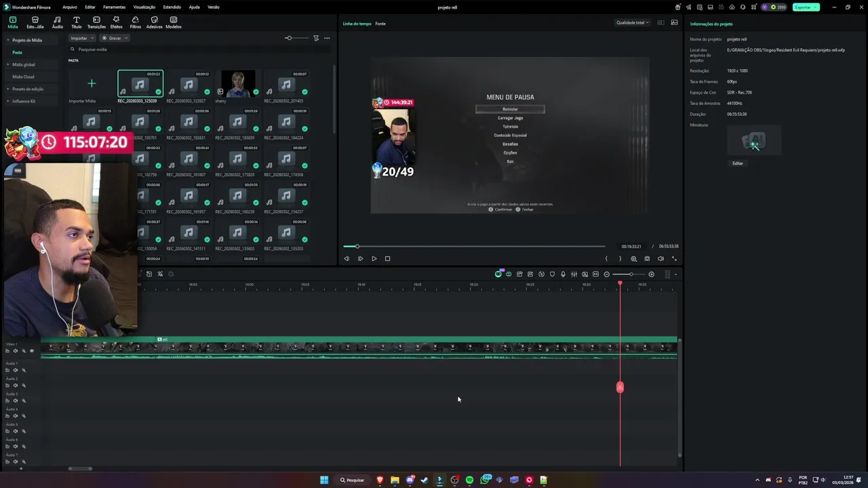Open the Título library tab
Image resolution: width=868 pixels, height=488 pixels.
[x=76, y=22]
